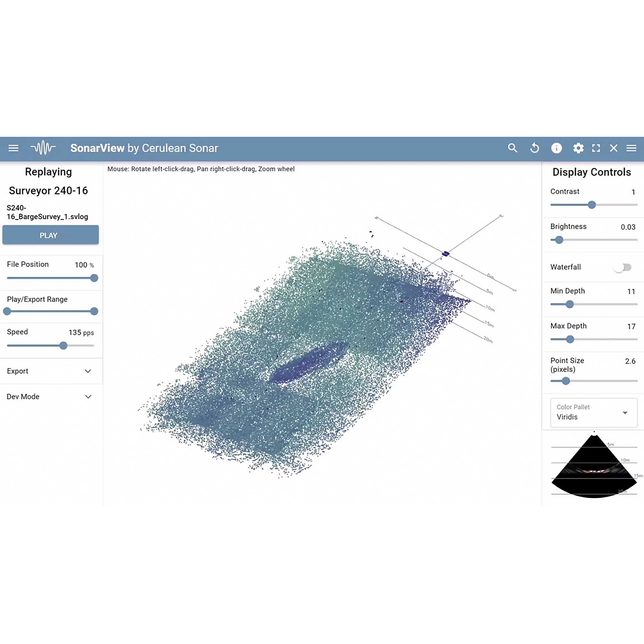
Task: Toggle fullscreen mode icon
Action: tap(596, 148)
